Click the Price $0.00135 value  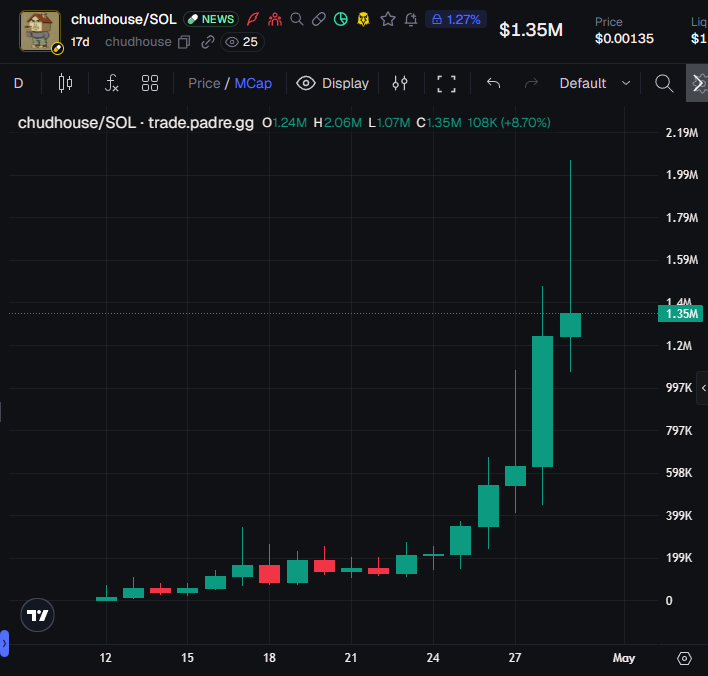[x=624, y=38]
